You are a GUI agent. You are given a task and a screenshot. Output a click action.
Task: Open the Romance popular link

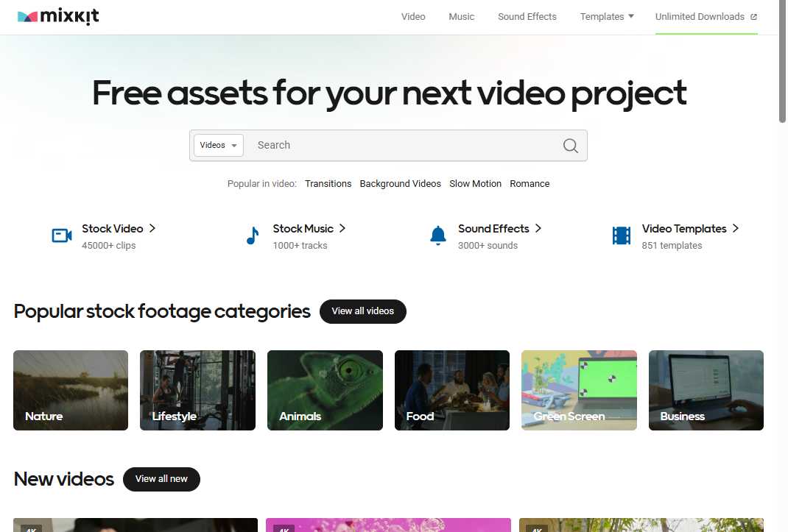pos(530,183)
